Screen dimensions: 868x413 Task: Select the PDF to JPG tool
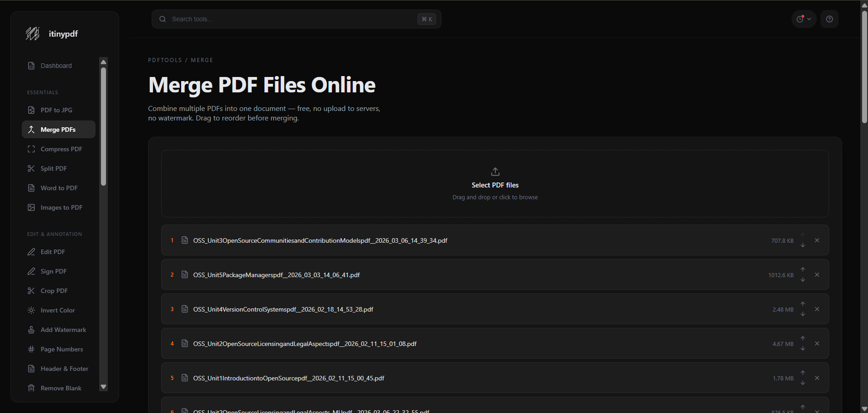56,110
